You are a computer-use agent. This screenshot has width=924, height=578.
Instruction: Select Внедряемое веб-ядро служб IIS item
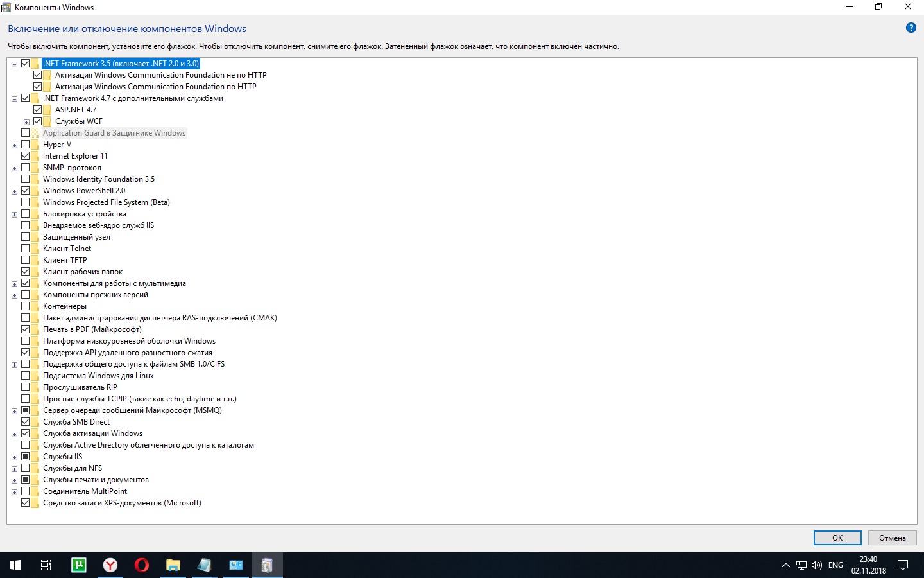[99, 225]
